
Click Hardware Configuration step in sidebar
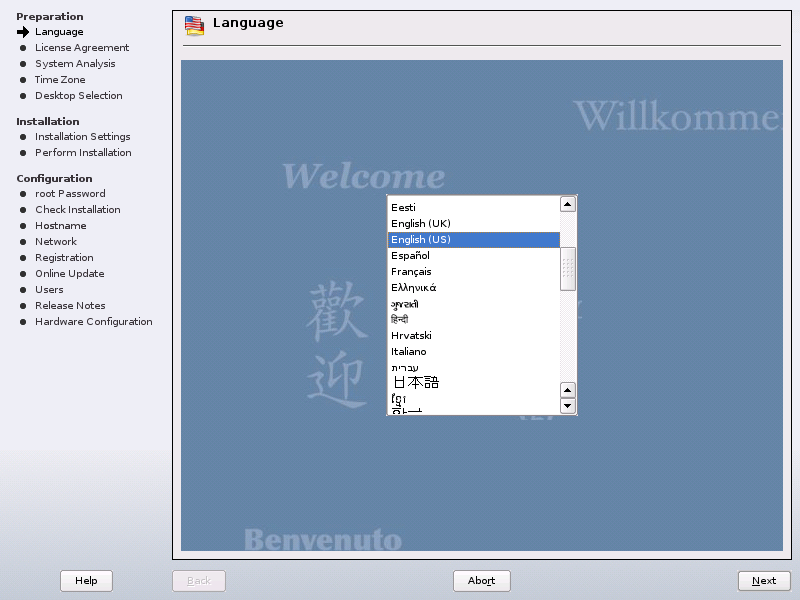point(94,322)
